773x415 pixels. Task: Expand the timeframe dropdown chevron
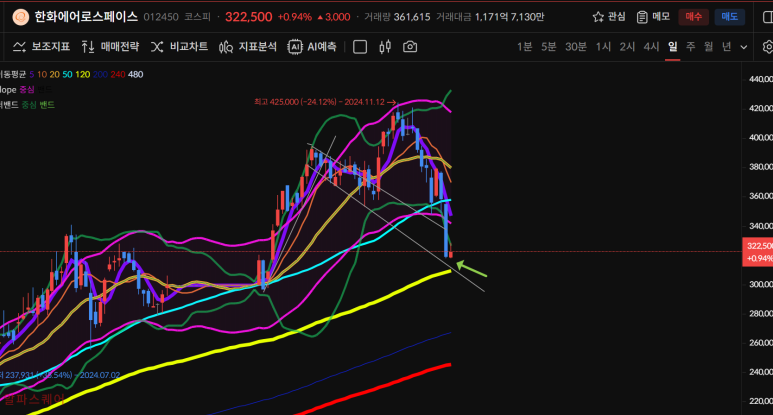point(744,47)
